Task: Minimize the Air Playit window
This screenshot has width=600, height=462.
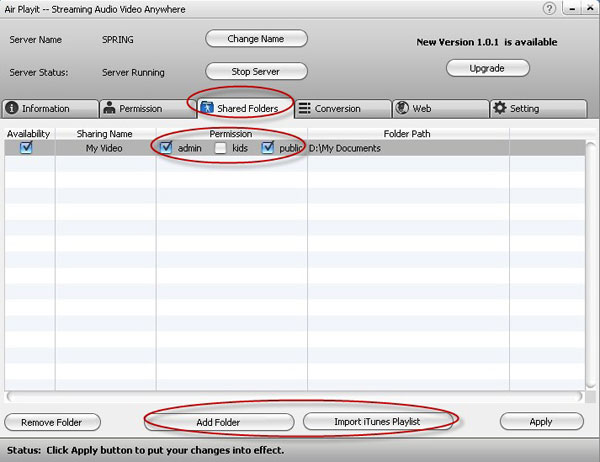Action: (572, 8)
